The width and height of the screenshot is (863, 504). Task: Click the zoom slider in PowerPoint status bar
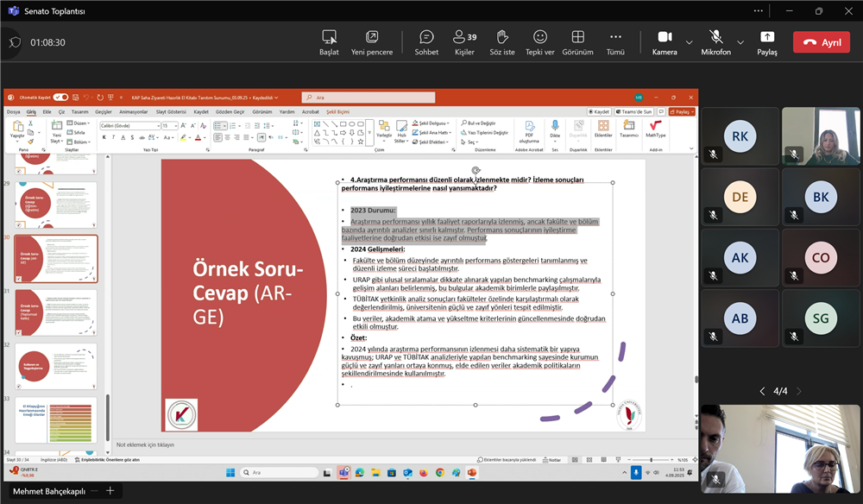[651, 460]
